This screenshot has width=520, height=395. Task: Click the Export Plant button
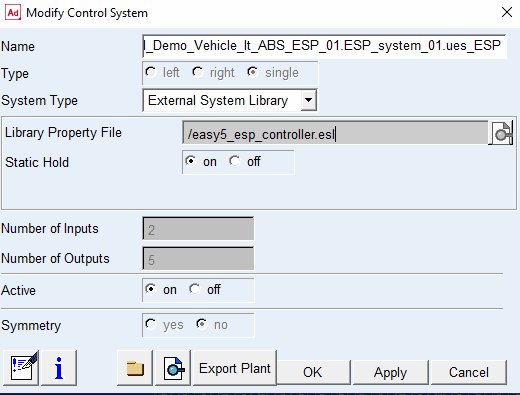click(235, 368)
